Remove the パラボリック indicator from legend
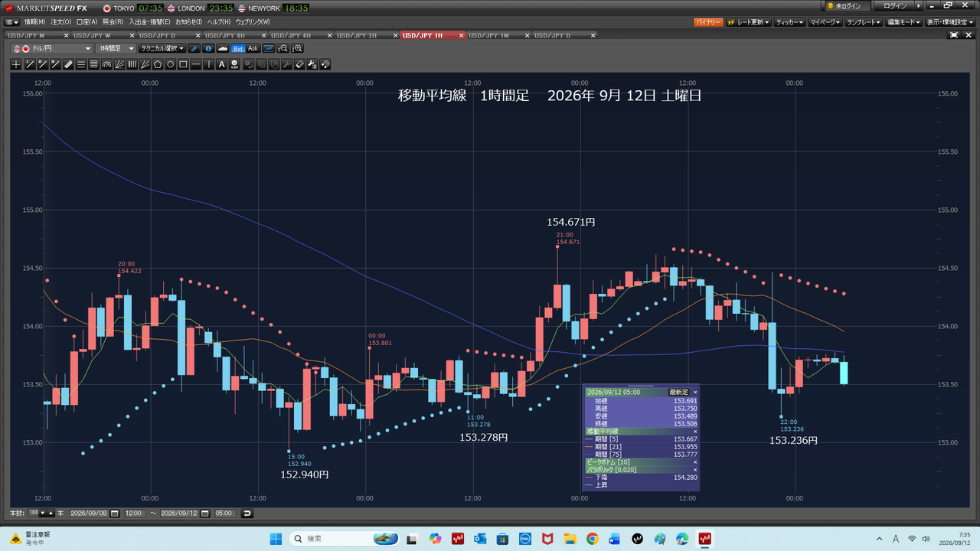Image resolution: width=980 pixels, height=551 pixels. click(x=695, y=470)
